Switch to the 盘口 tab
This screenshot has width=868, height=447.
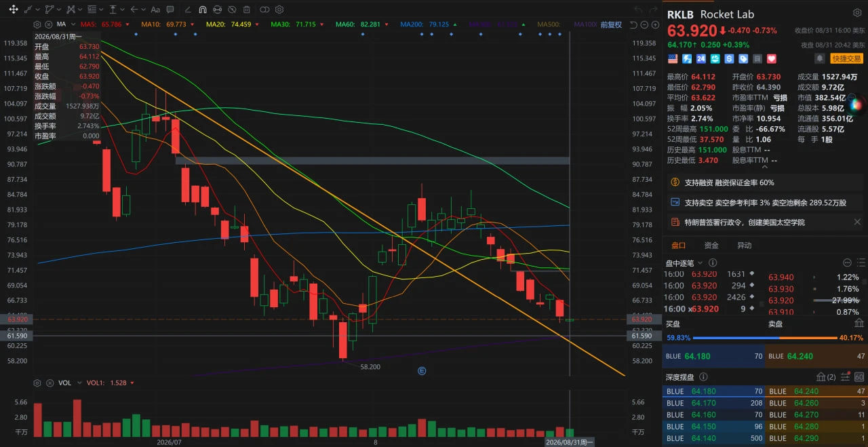pyautogui.click(x=678, y=246)
